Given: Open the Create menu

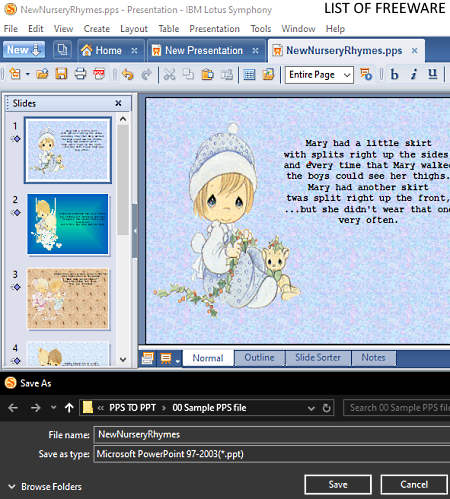Looking at the screenshot, I should (97, 29).
